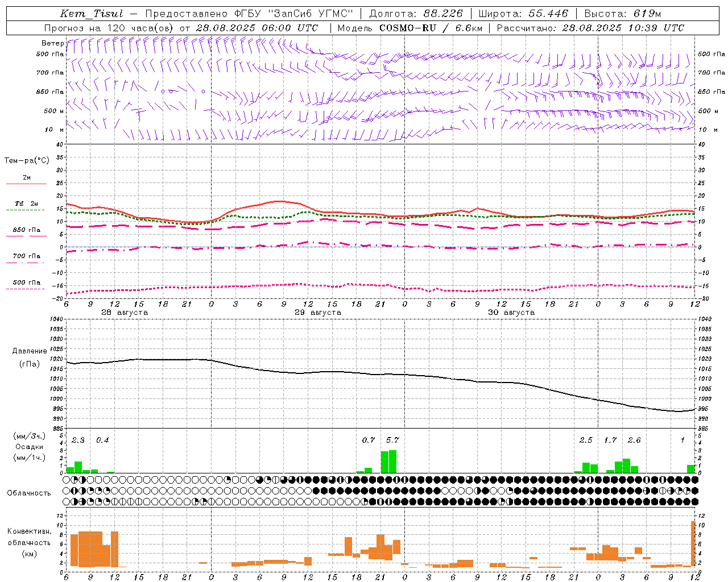Viewport: 728px width, 582px height.
Task: Click the Тем-ра(°C) panel label
Action: [x=27, y=161]
